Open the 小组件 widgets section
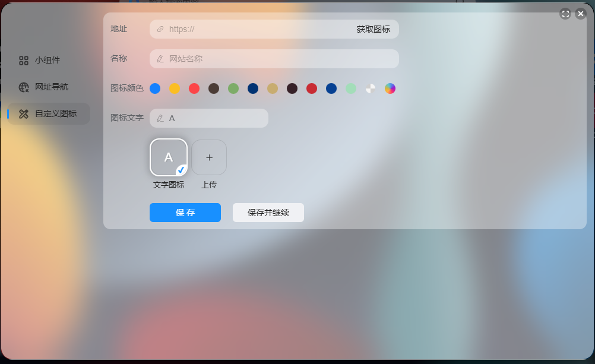Screen dimensions: 595x364 pyautogui.click(x=48, y=60)
